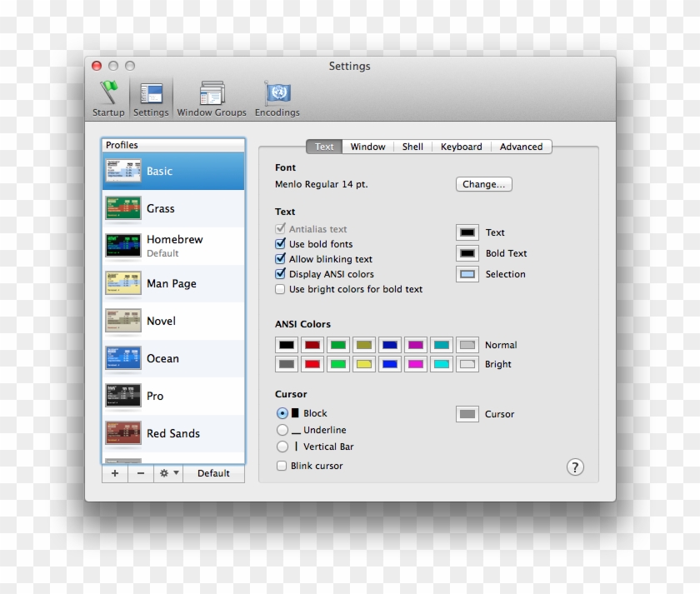Select the Underline cursor style
Viewport: 700px width, 594px height.
point(282,430)
